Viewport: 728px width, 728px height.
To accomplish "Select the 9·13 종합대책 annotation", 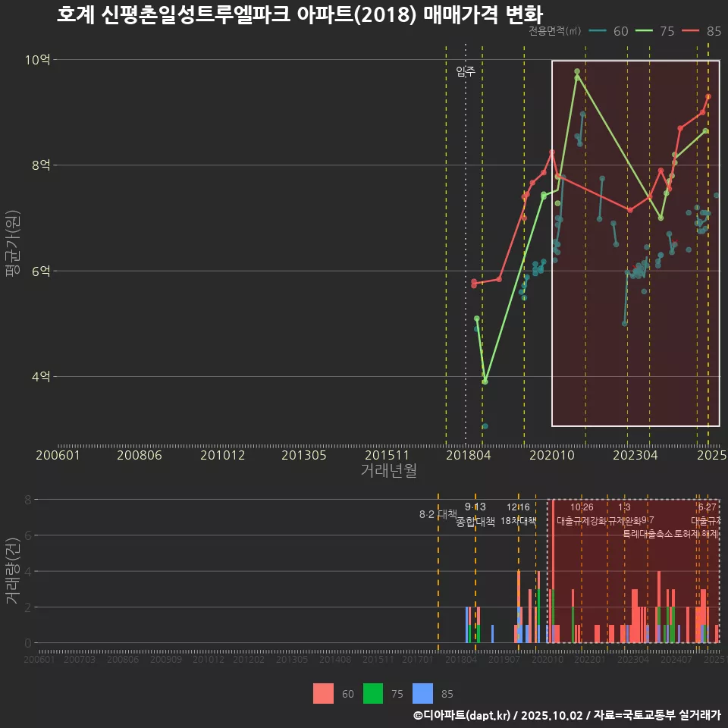I will pyautogui.click(x=475, y=514).
